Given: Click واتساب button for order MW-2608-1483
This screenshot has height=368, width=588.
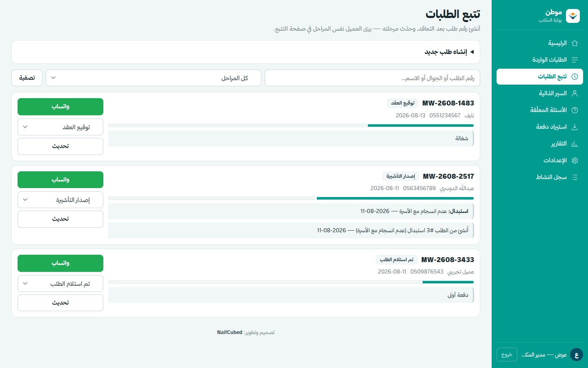Looking at the screenshot, I should pos(60,107).
